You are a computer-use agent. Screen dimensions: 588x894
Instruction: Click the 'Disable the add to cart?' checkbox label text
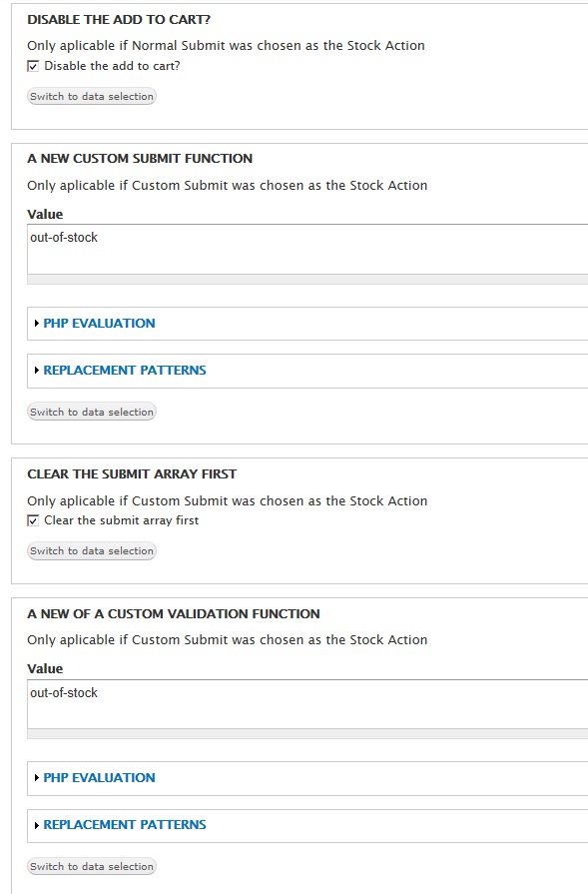[112, 66]
